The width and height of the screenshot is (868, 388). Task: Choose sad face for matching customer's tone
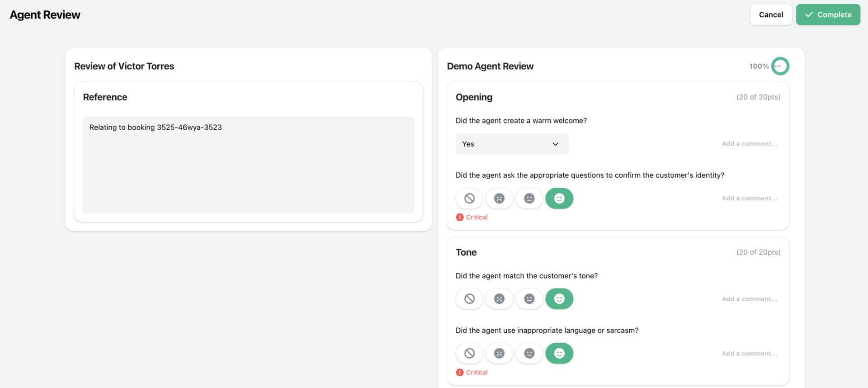tap(499, 299)
